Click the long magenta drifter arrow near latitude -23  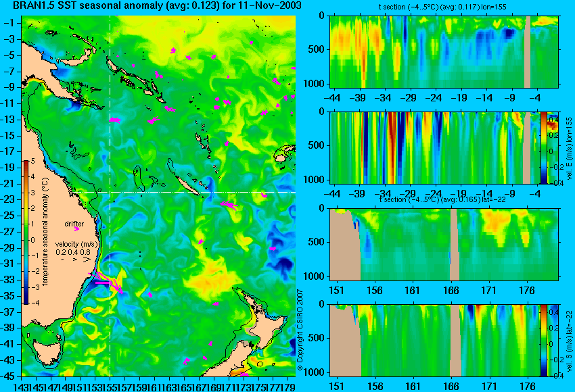229,204
